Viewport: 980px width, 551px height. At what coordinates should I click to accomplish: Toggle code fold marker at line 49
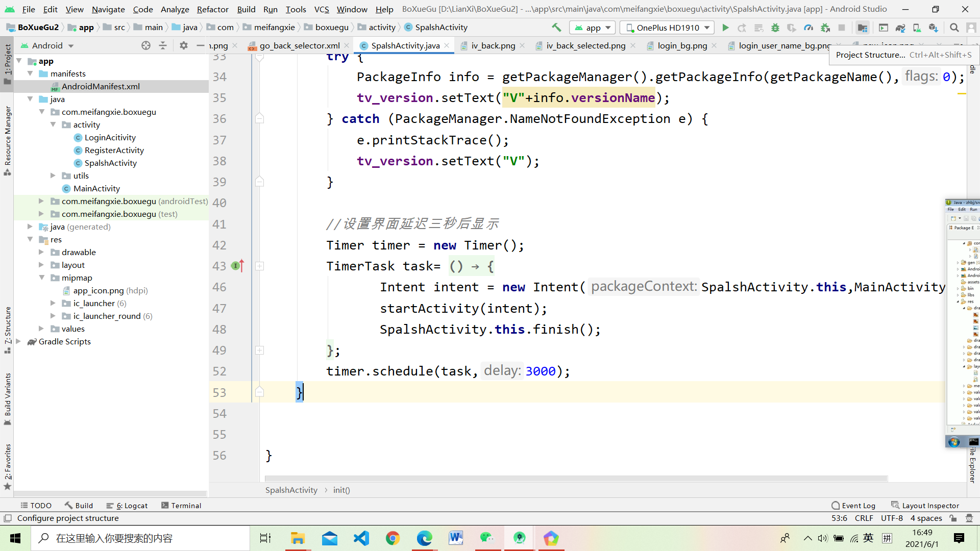(259, 350)
